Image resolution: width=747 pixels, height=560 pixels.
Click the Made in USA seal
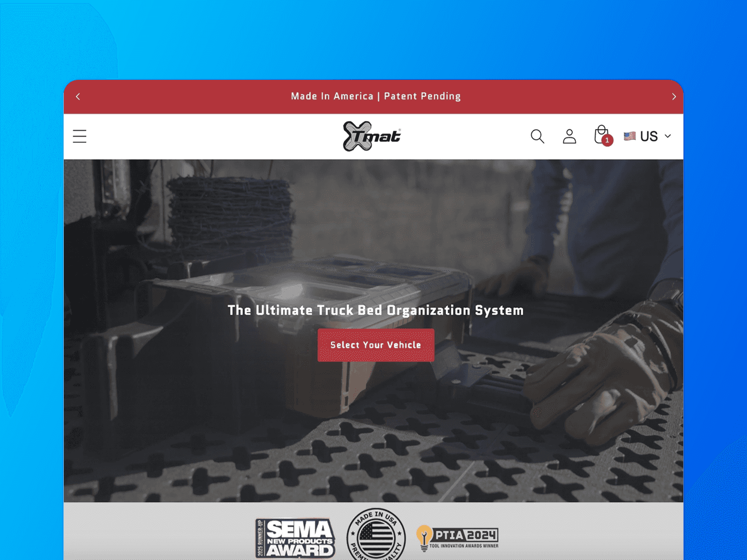coord(376,535)
